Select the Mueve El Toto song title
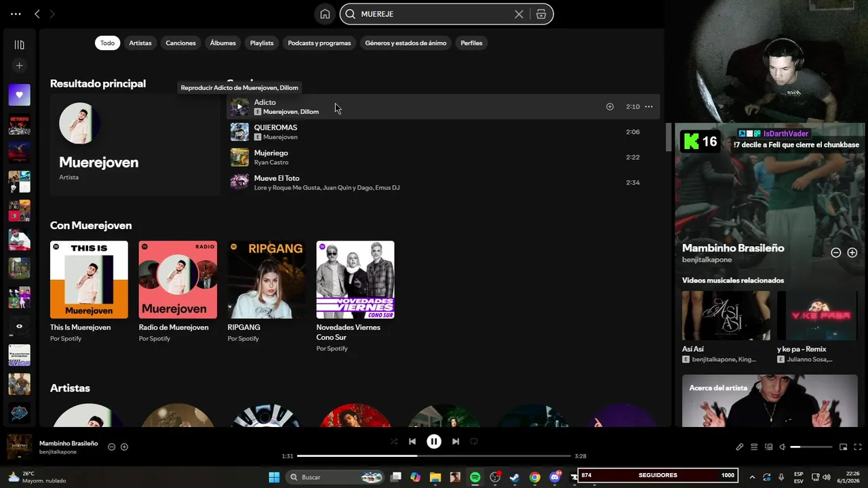Viewport: 868px width, 488px height. tap(277, 178)
